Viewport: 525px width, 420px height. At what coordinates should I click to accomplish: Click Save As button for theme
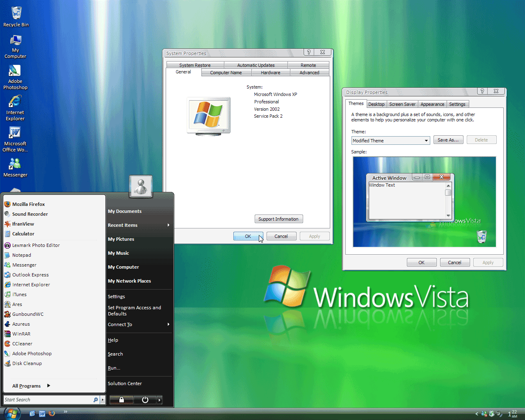click(x=448, y=140)
